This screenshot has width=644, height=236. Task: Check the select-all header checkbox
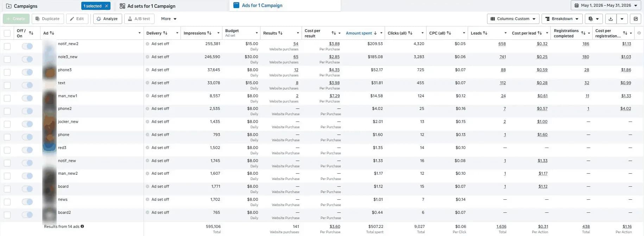(x=7, y=33)
